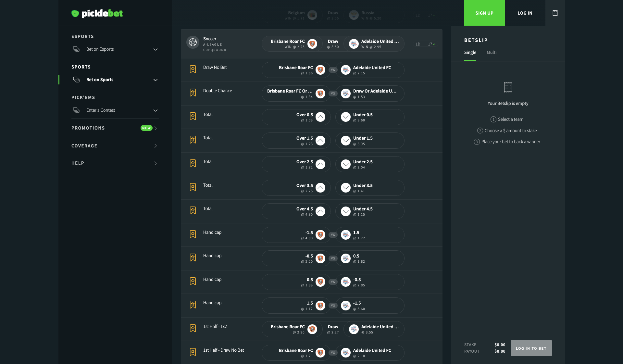Click the soccer ball sport icon
This screenshot has height=364, width=623.
point(193,42)
